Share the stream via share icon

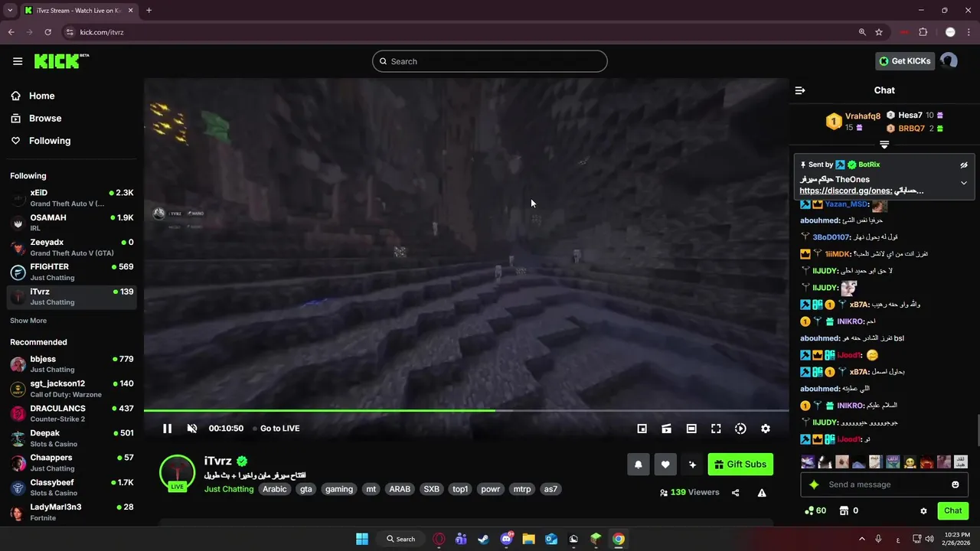coord(735,493)
